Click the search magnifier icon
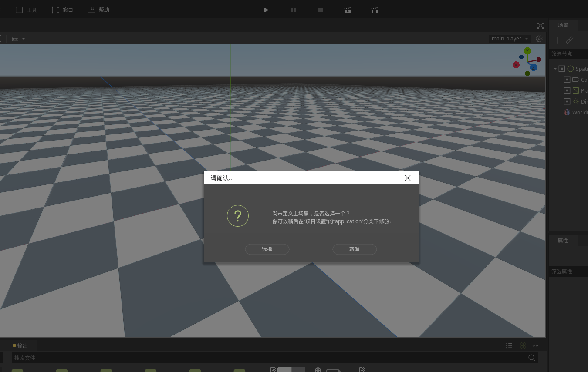 [532, 358]
